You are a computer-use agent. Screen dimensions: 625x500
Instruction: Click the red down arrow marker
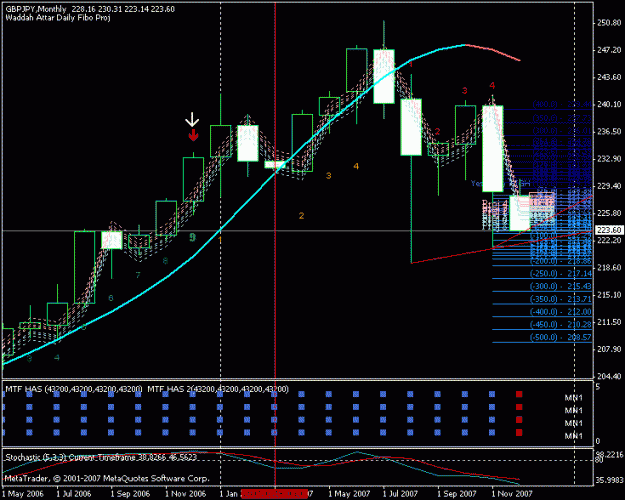(x=193, y=135)
